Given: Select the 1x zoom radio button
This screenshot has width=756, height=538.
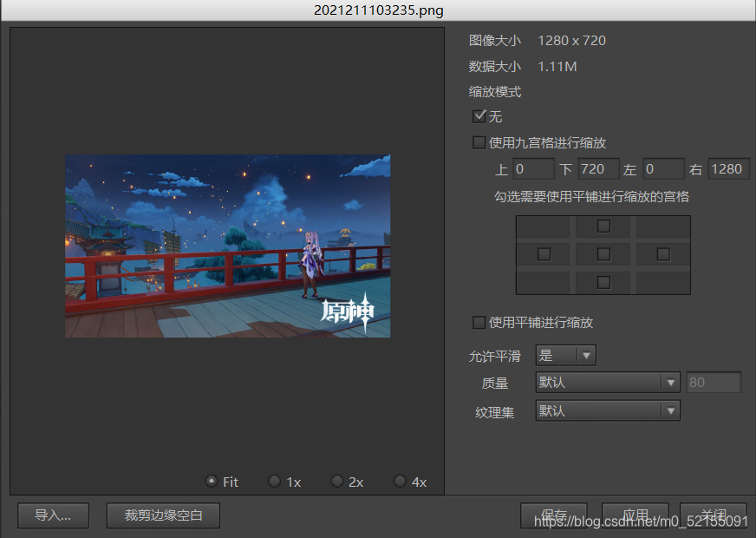Looking at the screenshot, I should pos(274,481).
